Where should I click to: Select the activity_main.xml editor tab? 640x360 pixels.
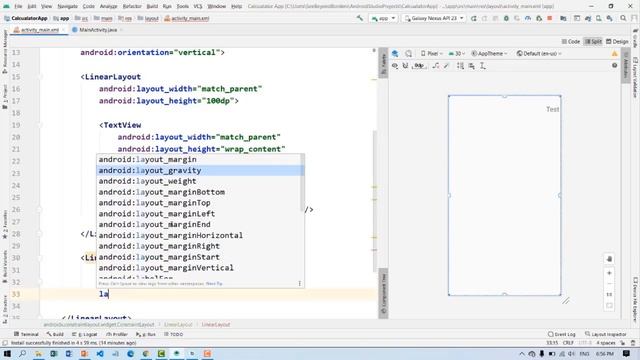click(x=40, y=30)
